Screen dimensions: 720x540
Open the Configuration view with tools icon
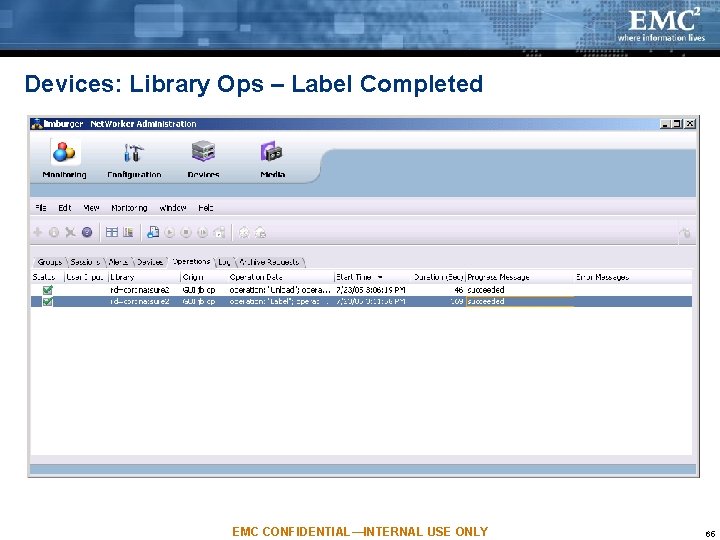(x=134, y=159)
